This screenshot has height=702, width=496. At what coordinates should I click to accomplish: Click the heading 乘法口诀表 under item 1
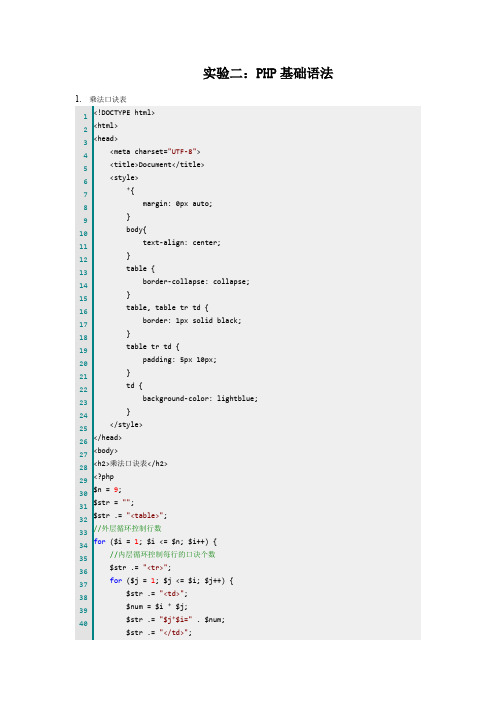point(108,99)
